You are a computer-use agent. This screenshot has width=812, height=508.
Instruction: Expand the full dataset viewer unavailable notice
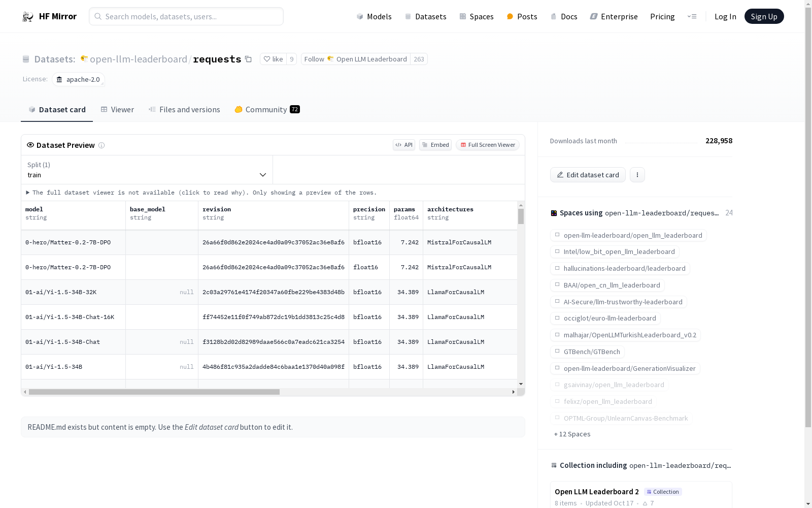coord(201,193)
